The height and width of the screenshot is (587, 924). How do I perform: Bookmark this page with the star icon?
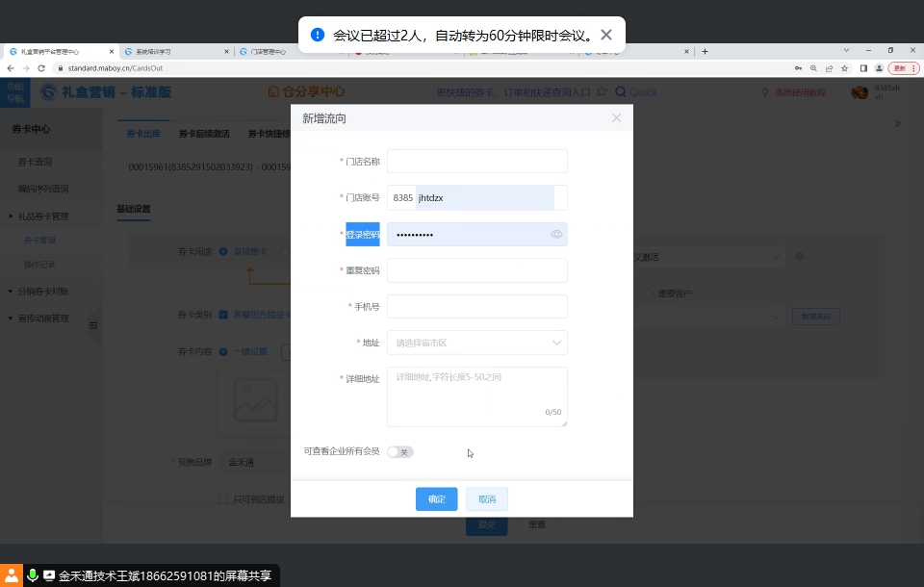(x=844, y=68)
